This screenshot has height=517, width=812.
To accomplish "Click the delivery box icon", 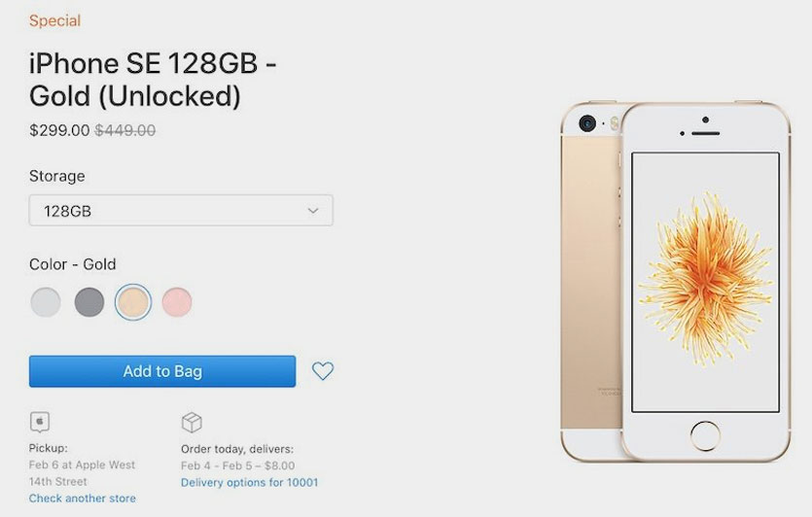I will [192, 423].
